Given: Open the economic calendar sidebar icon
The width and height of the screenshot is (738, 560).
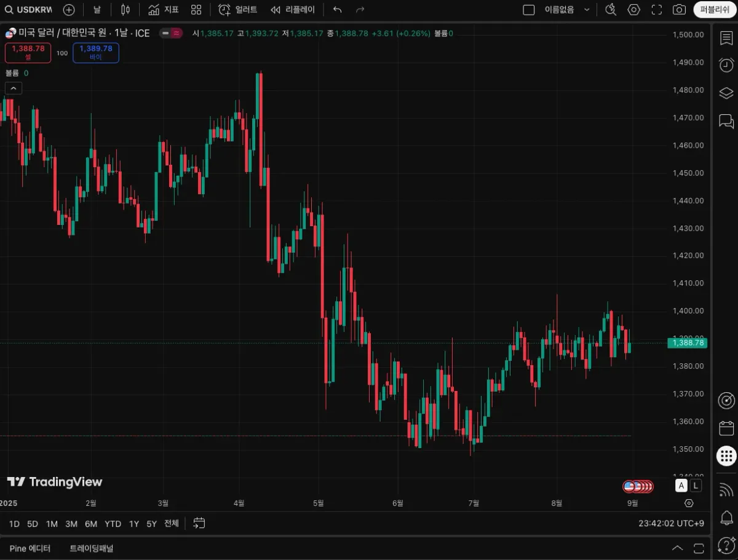Looking at the screenshot, I should click(x=726, y=428).
